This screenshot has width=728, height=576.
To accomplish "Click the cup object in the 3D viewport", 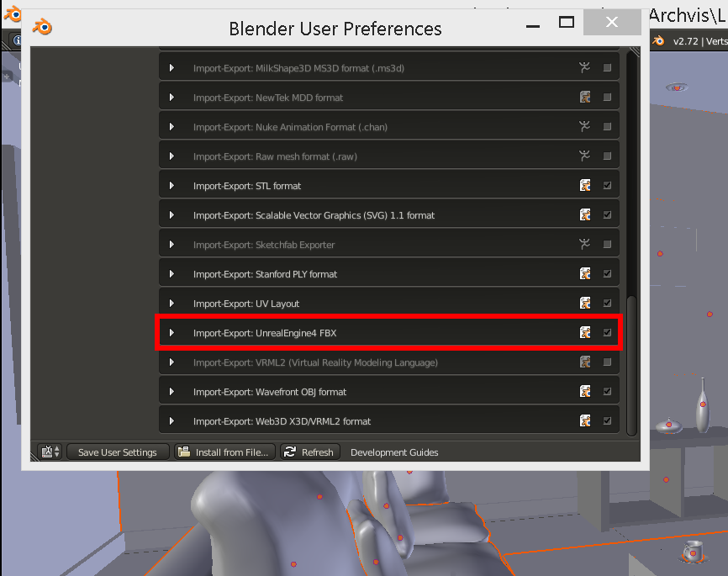I will pyautogui.click(x=692, y=552).
